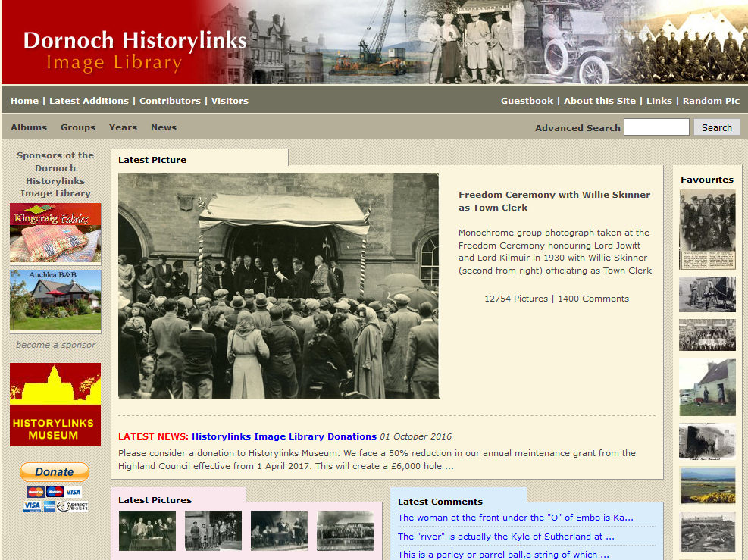Open the white cottage Favourites thumbnail

[706, 387]
